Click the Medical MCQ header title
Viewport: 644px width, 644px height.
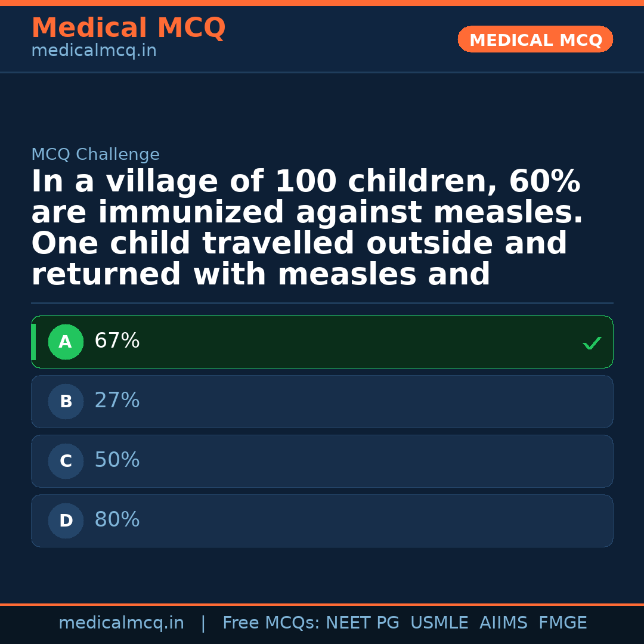tap(128, 28)
